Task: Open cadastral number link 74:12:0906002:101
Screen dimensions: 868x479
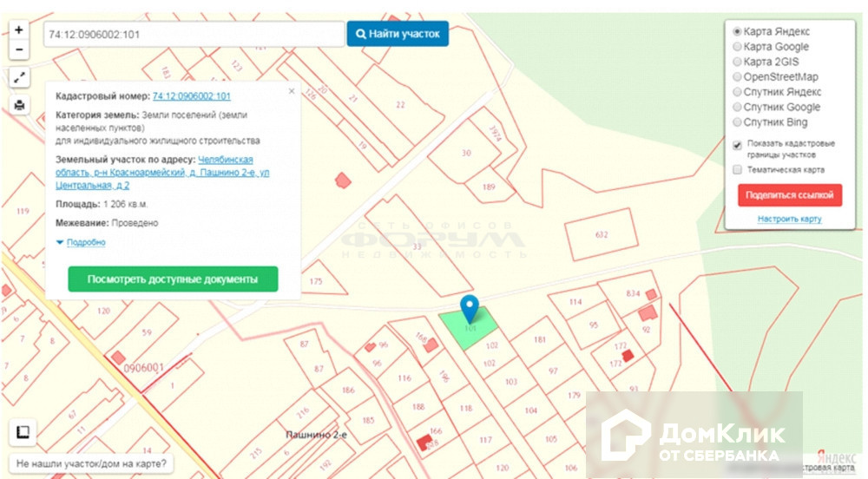Action: coord(192,96)
